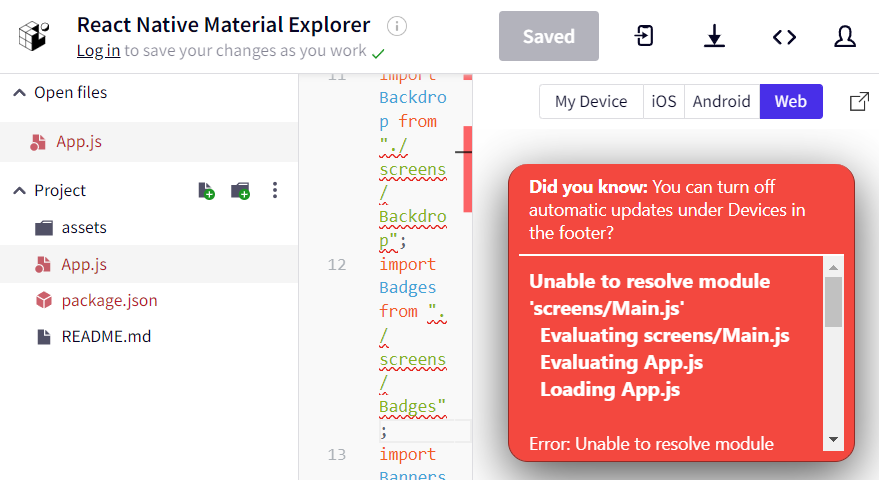The image size is (879, 480).
Task: Click 'Evaluating App.js' error line
Action: (621, 362)
